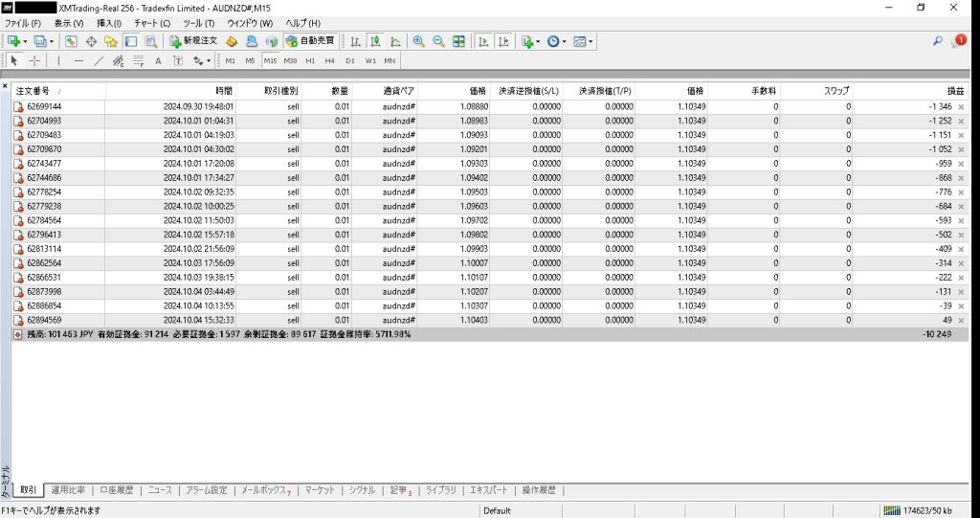Switch to the 口座履歴 tab

[x=117, y=490]
